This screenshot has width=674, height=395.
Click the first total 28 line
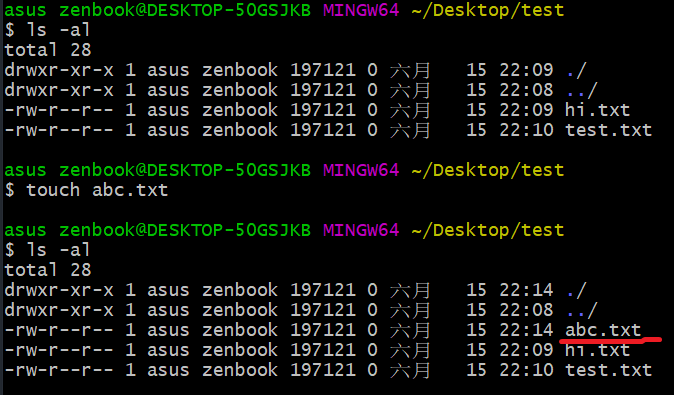click(48, 50)
